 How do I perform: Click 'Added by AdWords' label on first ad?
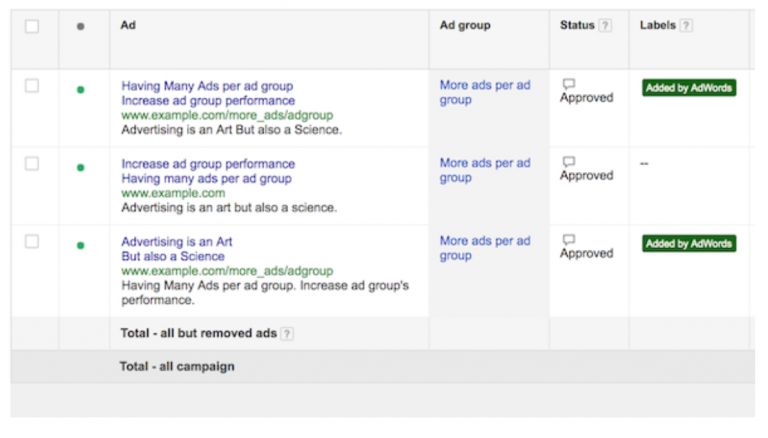tap(689, 88)
